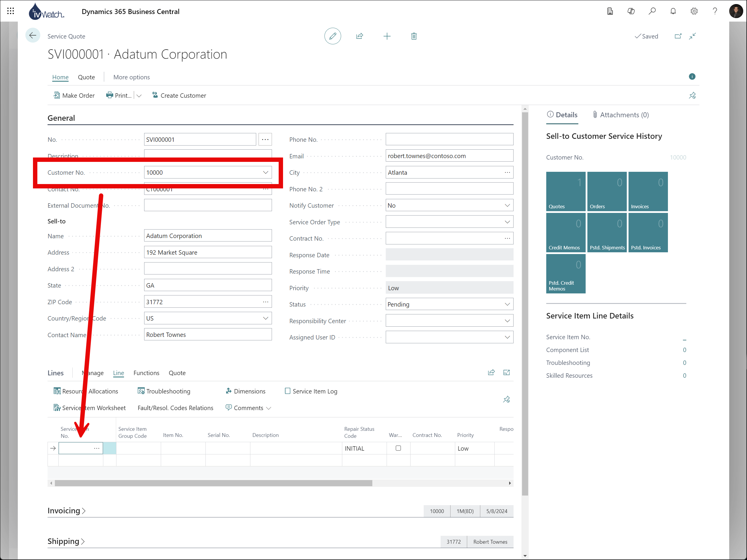
Task: Click the Phone No. input field
Action: click(449, 139)
